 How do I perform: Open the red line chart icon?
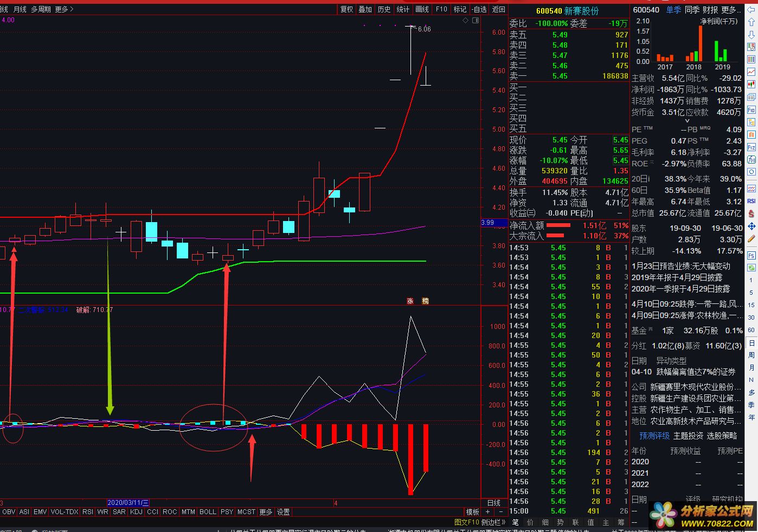pos(751,72)
